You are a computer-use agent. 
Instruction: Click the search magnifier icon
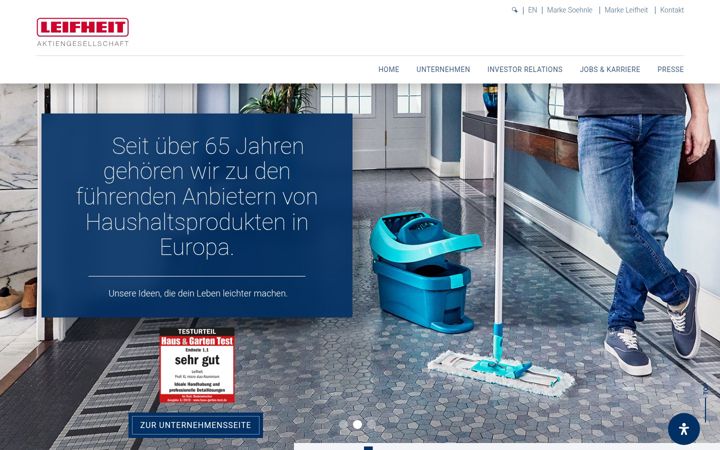click(514, 10)
